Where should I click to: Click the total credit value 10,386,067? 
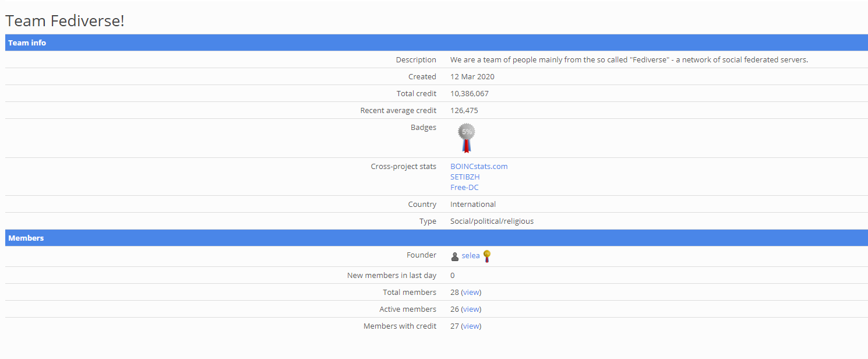pos(469,93)
